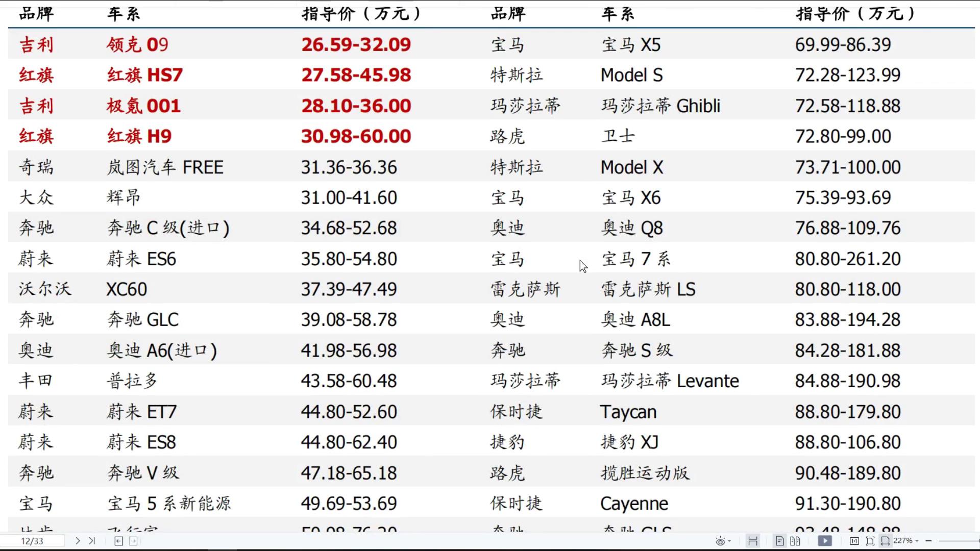Click the zoom slider track
Image resolution: width=980 pixels, height=551 pixels.
click(959, 541)
